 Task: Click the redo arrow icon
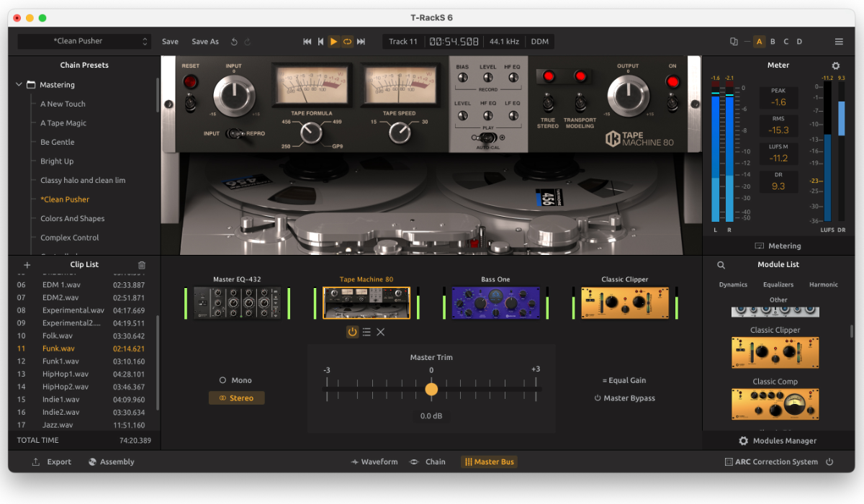coord(248,42)
